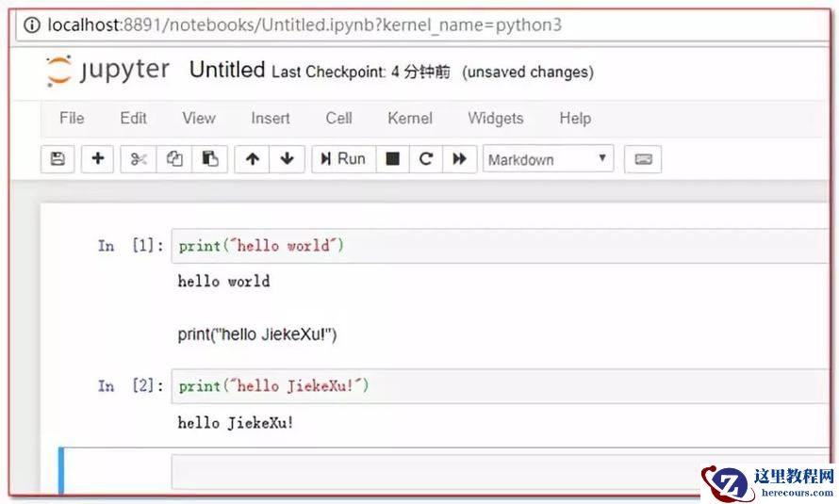Click the save and checkpoint icon
839x504 pixels.
pyautogui.click(x=58, y=159)
